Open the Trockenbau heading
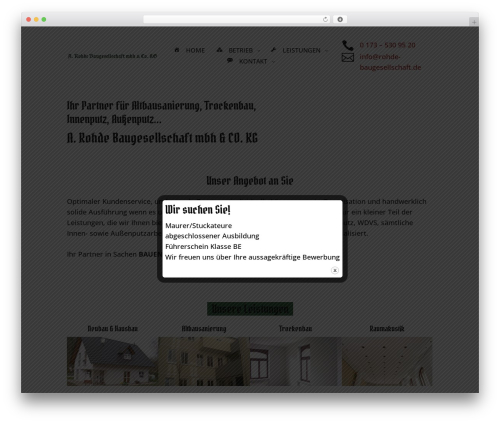Image resolution: width=500 pixels, height=423 pixels. tap(295, 329)
